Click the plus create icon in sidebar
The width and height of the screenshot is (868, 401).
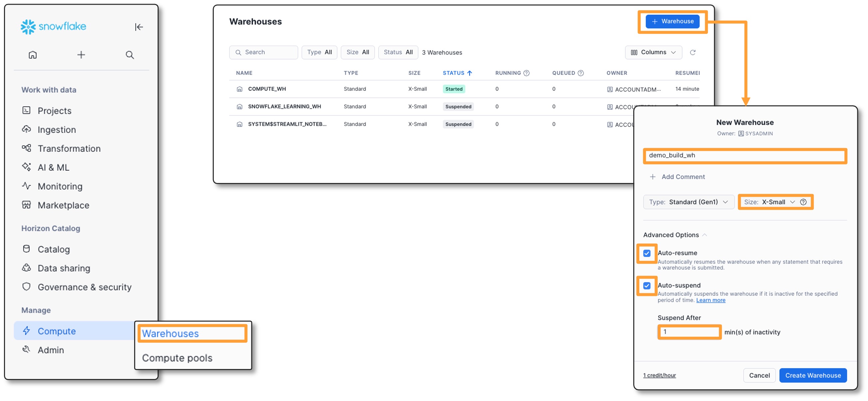point(81,55)
